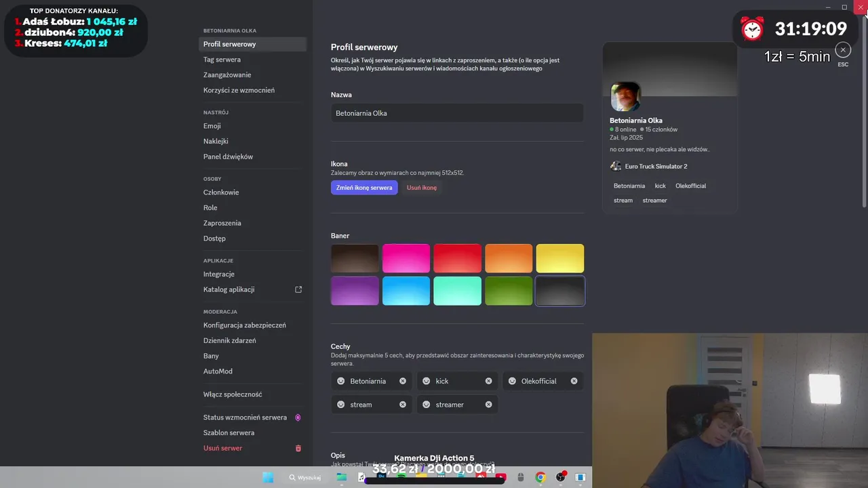This screenshot has height=488, width=868.
Task: Select the red banner swatch
Action: pyautogui.click(x=458, y=258)
